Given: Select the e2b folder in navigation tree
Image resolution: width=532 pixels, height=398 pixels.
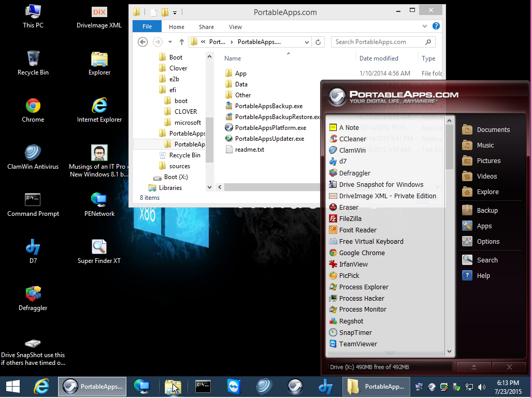Looking at the screenshot, I should (x=169, y=79).
